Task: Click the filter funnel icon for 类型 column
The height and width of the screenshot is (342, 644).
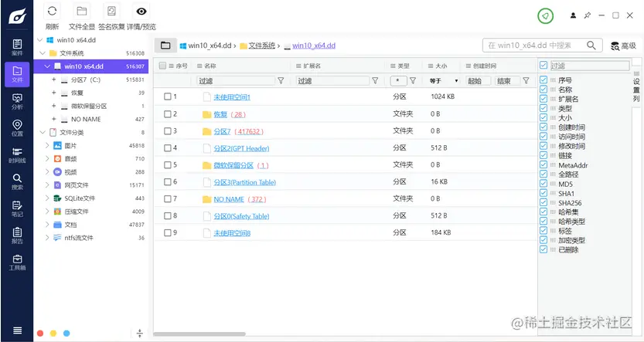Action: click(x=413, y=81)
